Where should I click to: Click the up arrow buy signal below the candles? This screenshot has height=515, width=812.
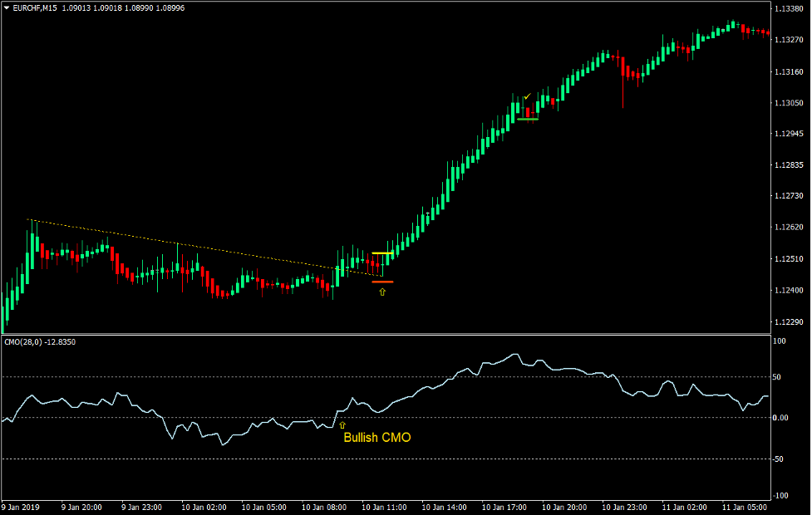pos(383,292)
